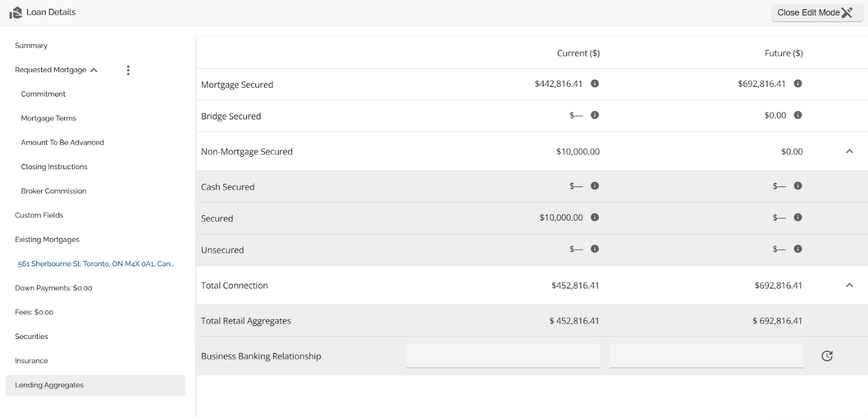Go to Mortgage Terms in sidebar
The image size is (868, 417).
point(48,118)
